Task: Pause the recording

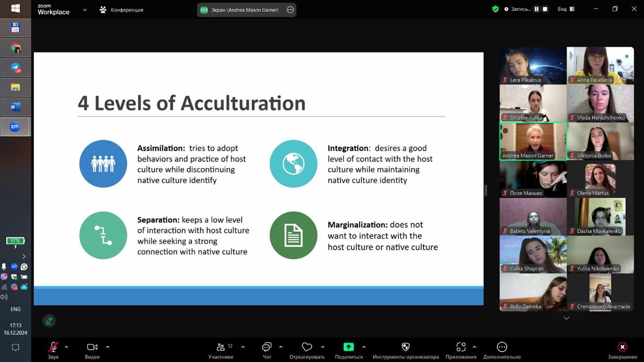Action: coord(537,9)
